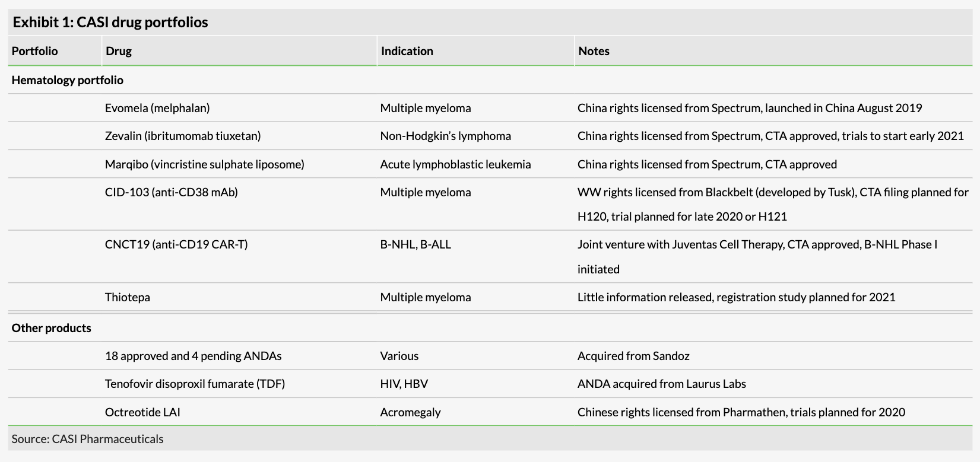Screen dimensions: 980x462
Task: Click the Exhibit 1 CASI drug portfolios title
Action: tap(110, 23)
